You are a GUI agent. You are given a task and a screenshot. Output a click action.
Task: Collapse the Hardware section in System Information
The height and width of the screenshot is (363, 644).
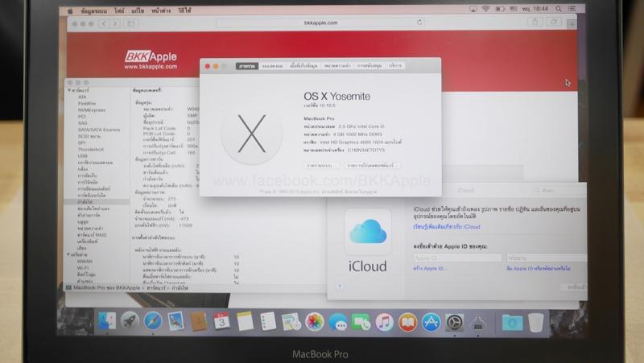[x=69, y=90]
